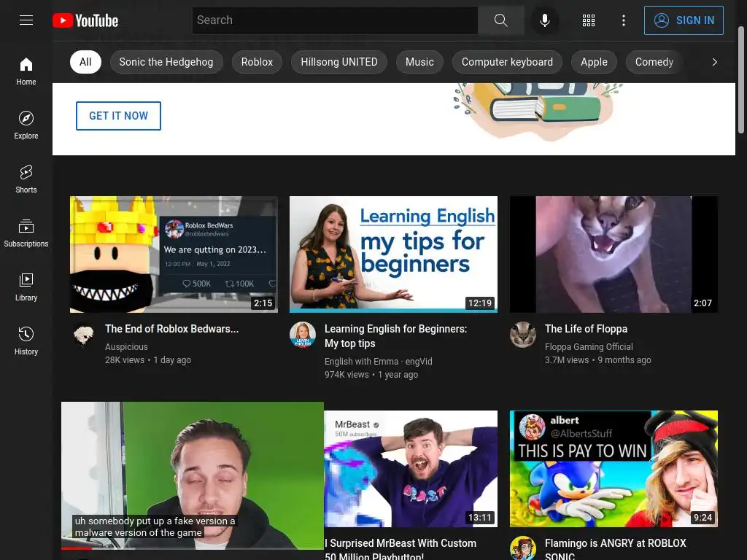Open the green-screen malware video preview
This screenshot has height=560, width=747.
click(x=193, y=475)
